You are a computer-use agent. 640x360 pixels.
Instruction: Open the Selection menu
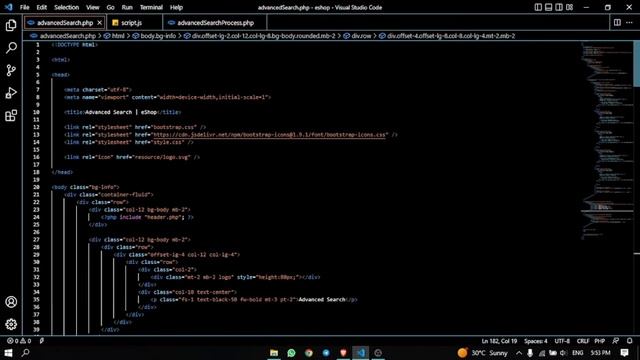click(x=67, y=7)
